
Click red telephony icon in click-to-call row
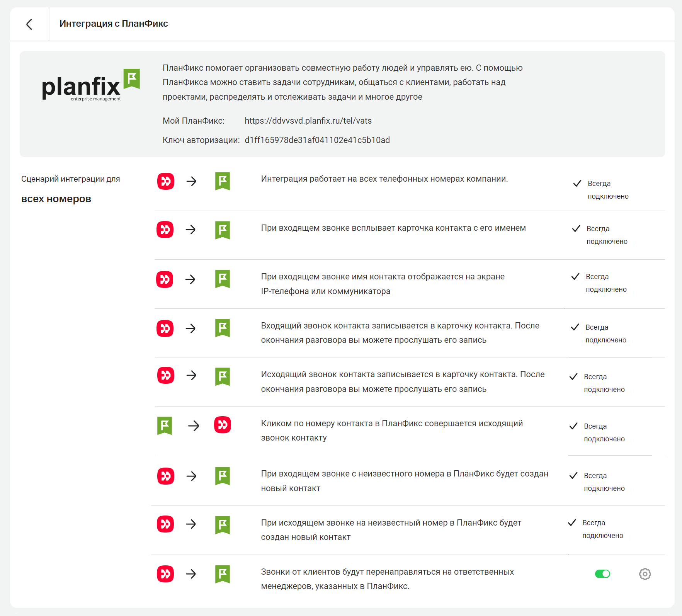tap(223, 425)
